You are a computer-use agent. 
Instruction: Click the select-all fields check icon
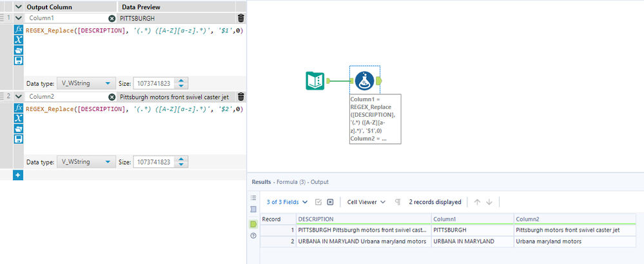[318, 202]
